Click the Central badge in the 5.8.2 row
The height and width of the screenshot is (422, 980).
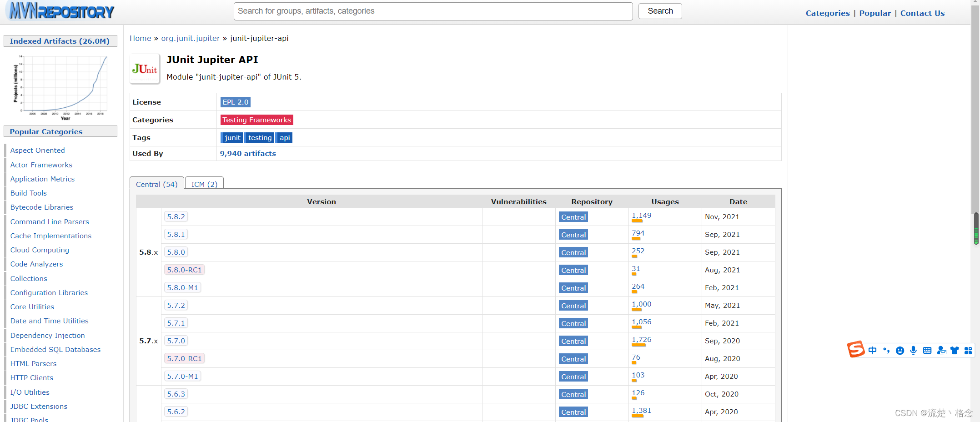pos(573,217)
